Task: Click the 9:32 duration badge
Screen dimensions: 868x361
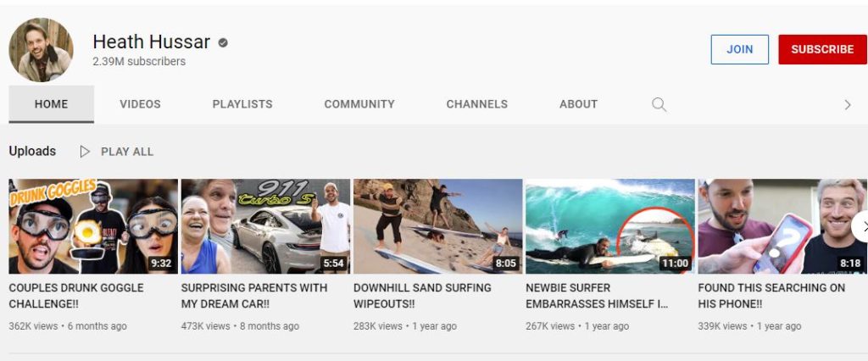Action: [161, 264]
